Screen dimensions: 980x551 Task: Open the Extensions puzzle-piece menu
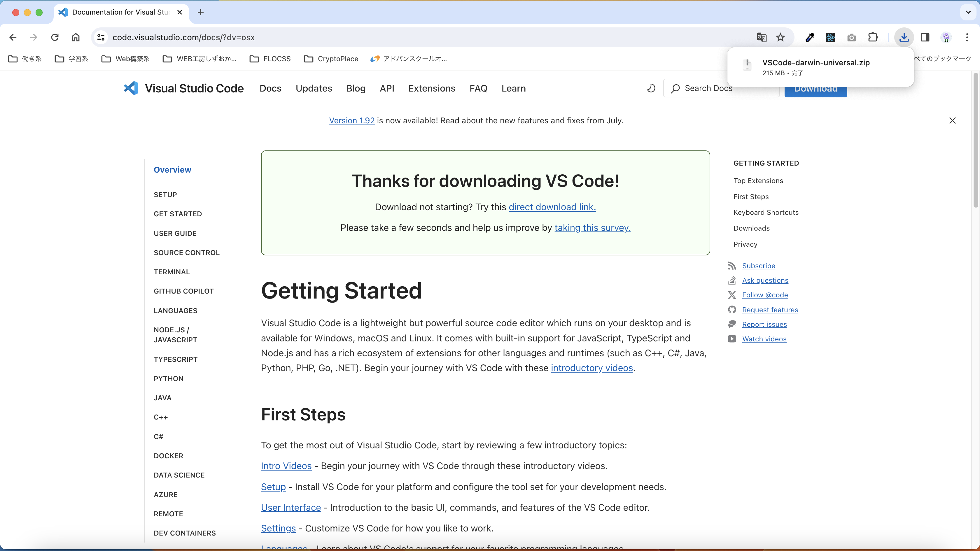click(x=873, y=37)
